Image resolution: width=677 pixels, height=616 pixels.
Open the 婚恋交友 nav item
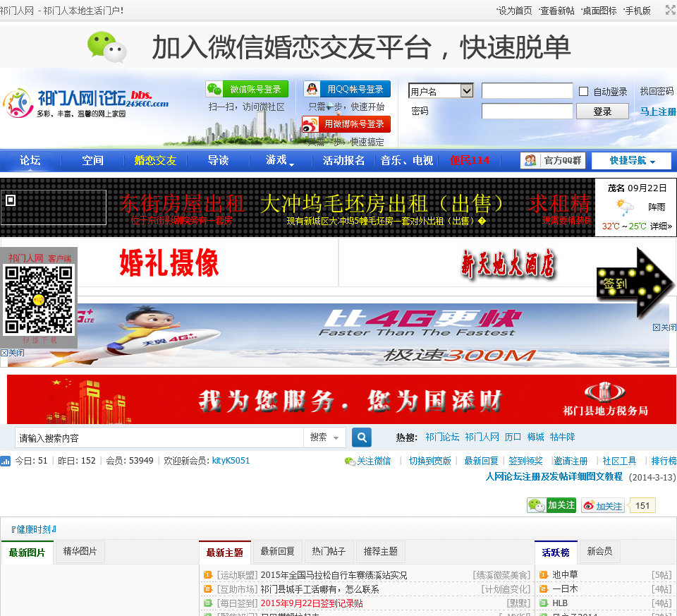tap(155, 160)
